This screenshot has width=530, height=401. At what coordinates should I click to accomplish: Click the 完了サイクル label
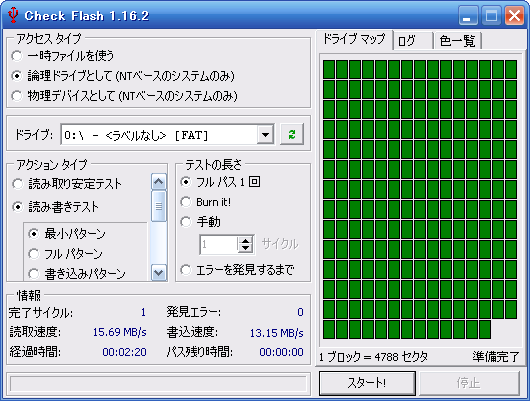point(41,313)
